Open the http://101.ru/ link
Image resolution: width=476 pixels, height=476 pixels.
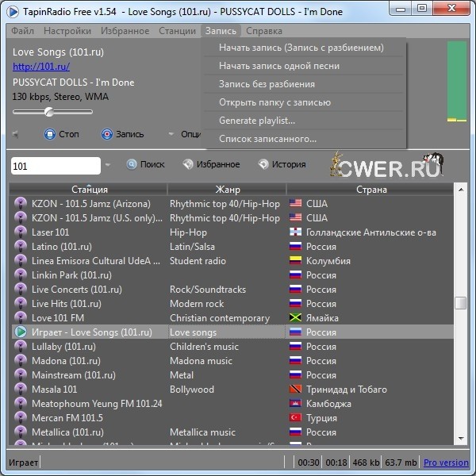pyautogui.click(x=41, y=67)
